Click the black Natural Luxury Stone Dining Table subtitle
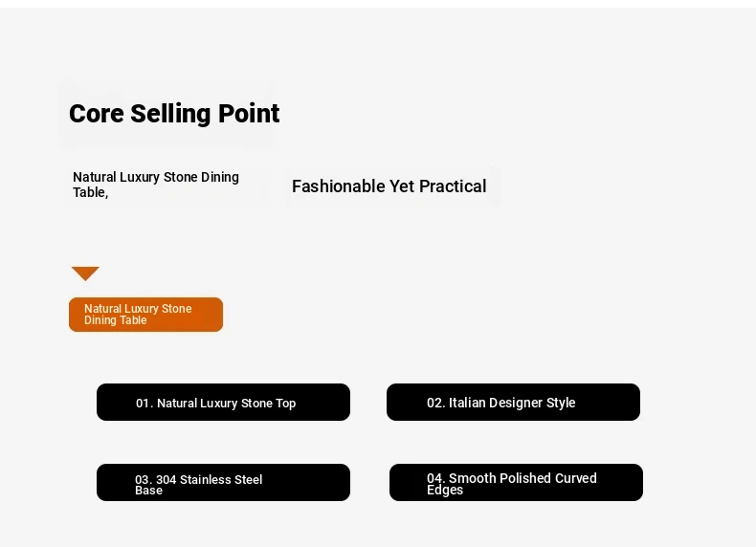 [156, 185]
